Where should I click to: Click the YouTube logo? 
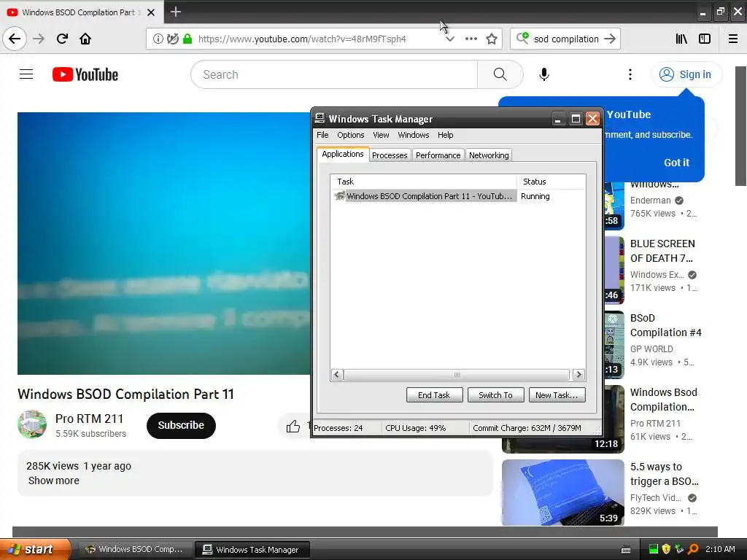click(85, 75)
